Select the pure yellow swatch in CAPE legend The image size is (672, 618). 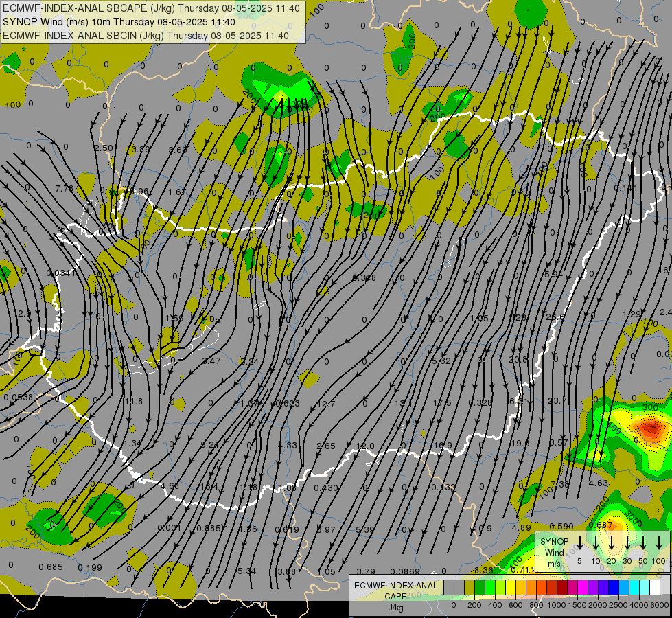511,588
